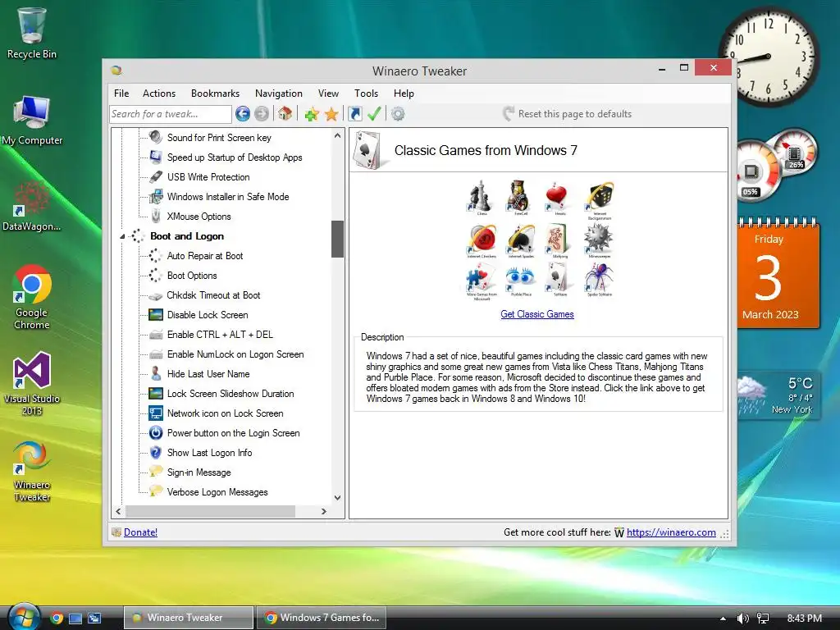Select Verbose Logon Messages

pyautogui.click(x=217, y=492)
